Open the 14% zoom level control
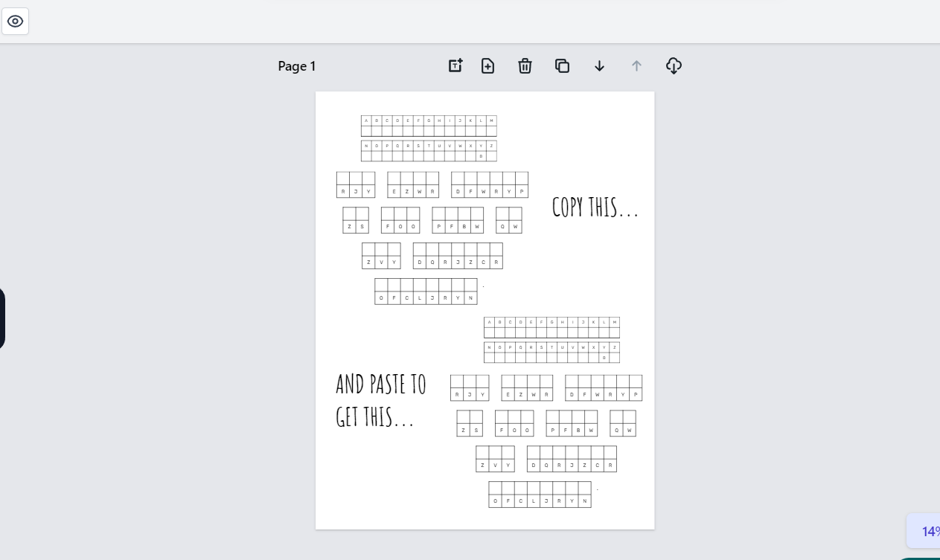 pos(927,531)
